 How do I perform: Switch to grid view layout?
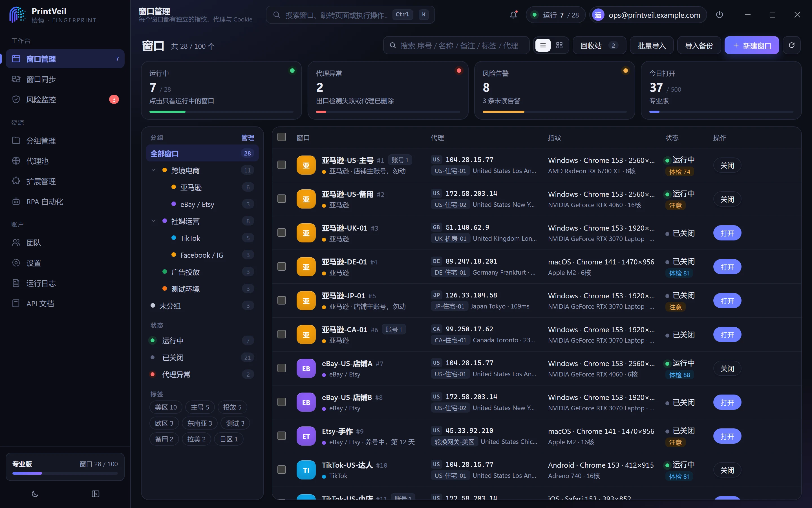(559, 45)
